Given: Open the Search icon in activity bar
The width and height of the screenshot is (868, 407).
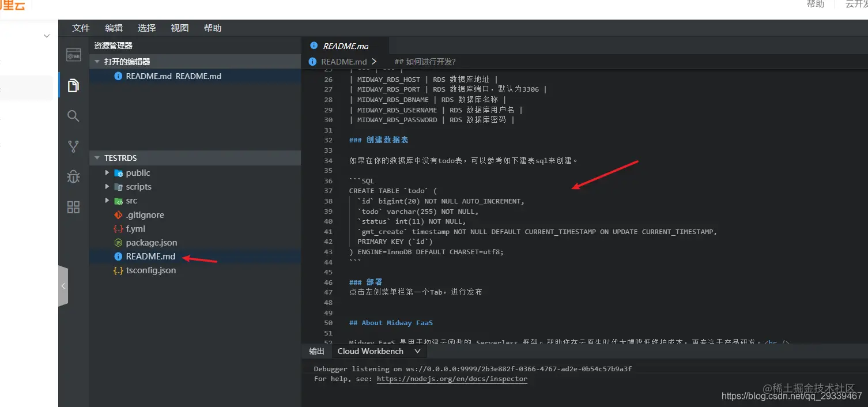Looking at the screenshot, I should click(73, 116).
